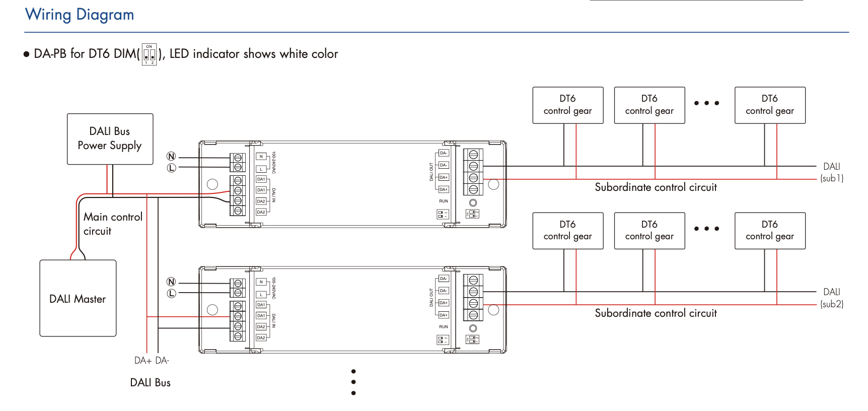Click the DA+ DA- label above DALI Bus
Viewport: 868px width, 411px height.
pyautogui.click(x=151, y=361)
